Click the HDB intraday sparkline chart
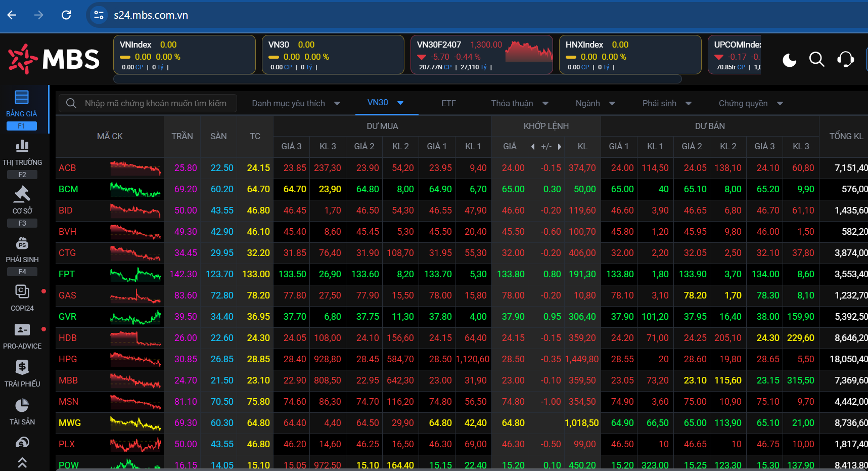Viewport: 868px width, 471px height. [x=135, y=338]
